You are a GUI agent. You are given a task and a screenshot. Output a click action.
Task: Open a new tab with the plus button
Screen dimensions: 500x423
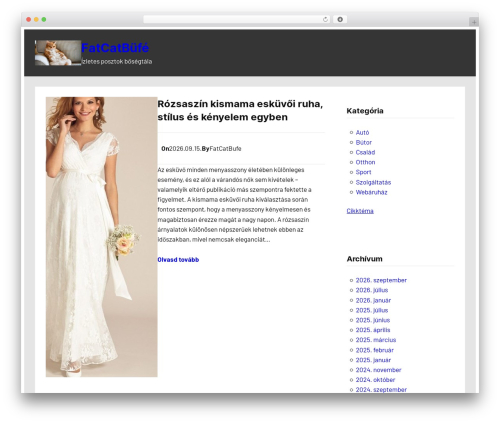click(474, 22)
